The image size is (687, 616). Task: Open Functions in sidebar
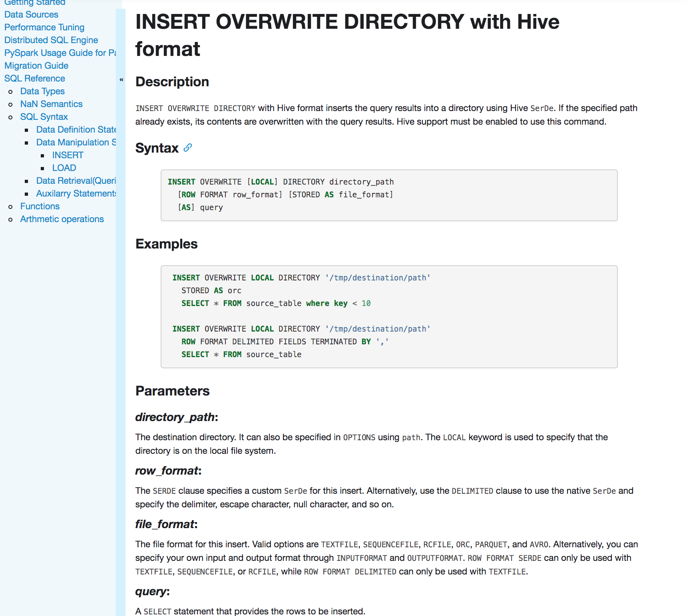coord(40,207)
